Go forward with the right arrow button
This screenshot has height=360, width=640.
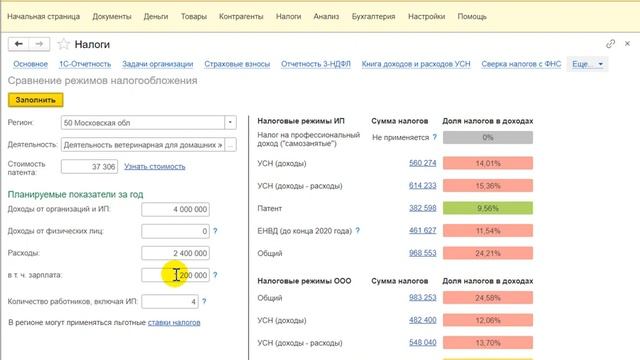pos(39,44)
